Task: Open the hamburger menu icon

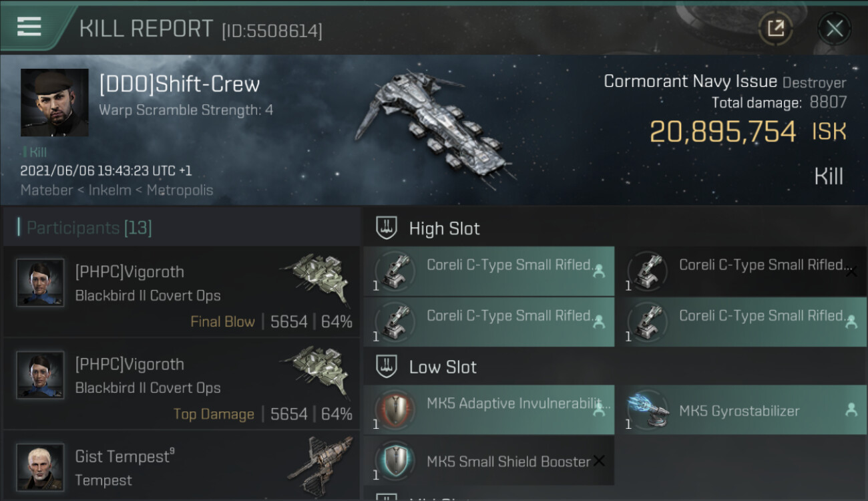Action: (29, 27)
